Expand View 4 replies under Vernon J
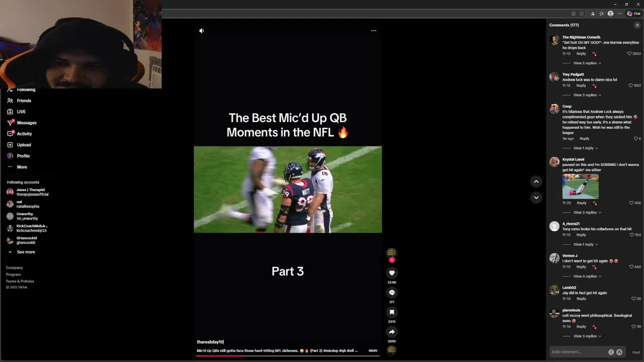The image size is (644, 362). point(587,277)
